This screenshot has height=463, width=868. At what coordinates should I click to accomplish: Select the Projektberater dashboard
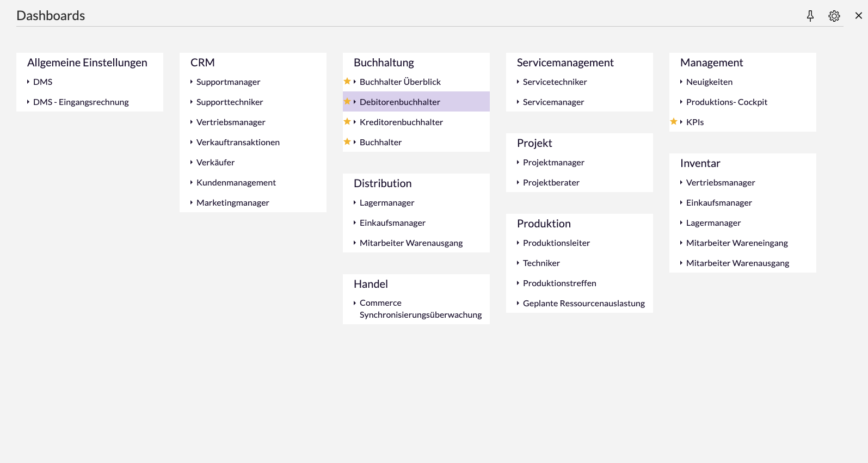(551, 182)
